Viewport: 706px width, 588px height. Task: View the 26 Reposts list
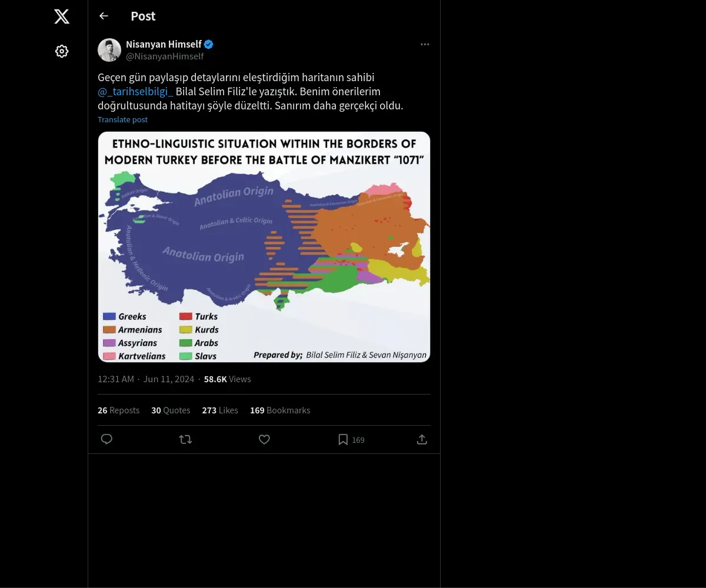tap(118, 410)
